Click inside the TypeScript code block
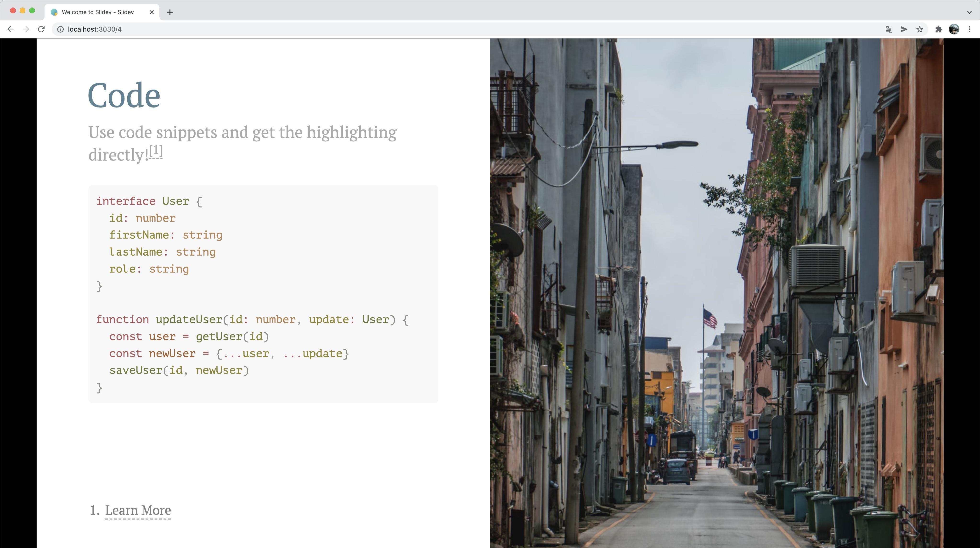The image size is (980, 548). click(x=263, y=294)
